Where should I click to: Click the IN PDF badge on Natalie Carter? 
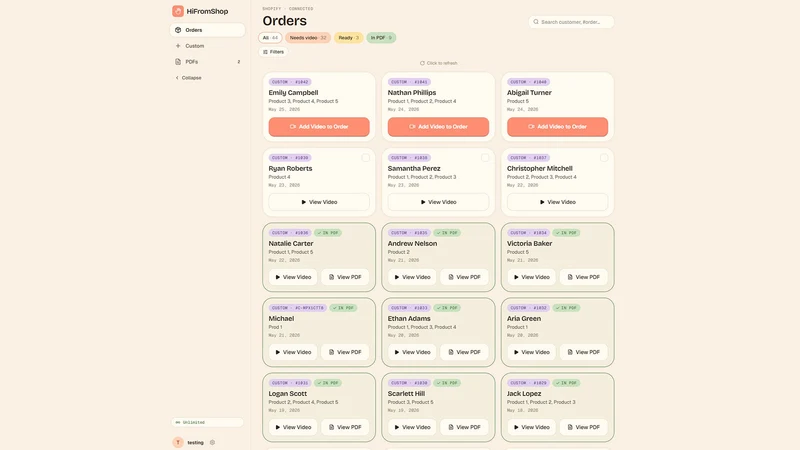tap(328, 233)
